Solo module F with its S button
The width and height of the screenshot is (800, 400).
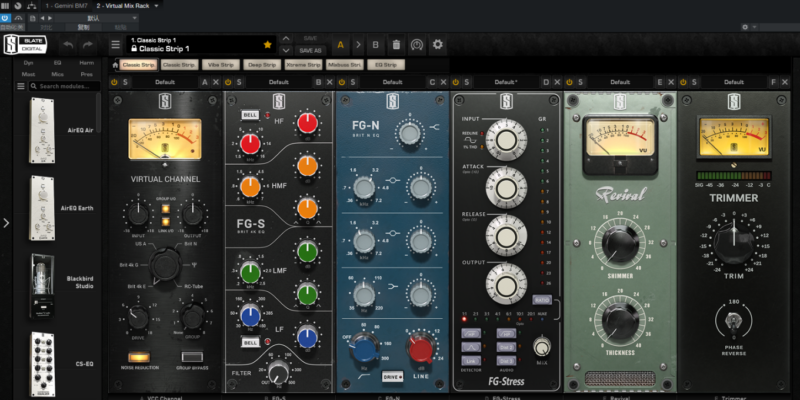point(694,82)
